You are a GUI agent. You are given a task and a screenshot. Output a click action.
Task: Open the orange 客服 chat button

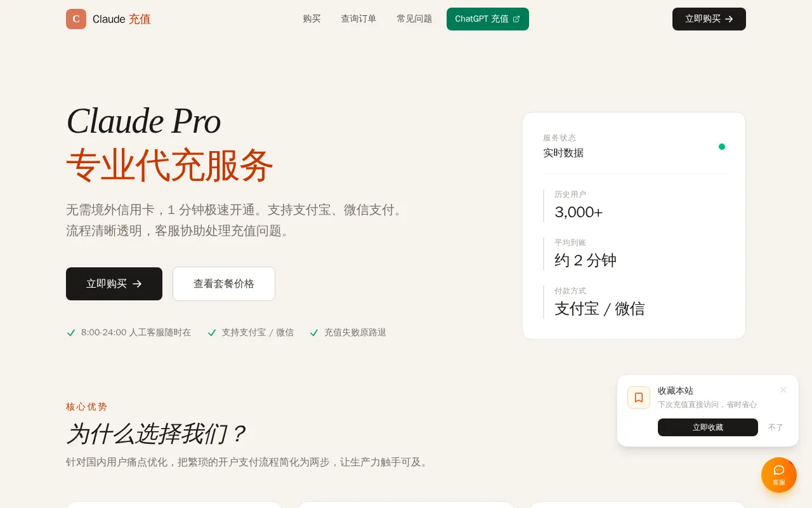tap(779, 475)
